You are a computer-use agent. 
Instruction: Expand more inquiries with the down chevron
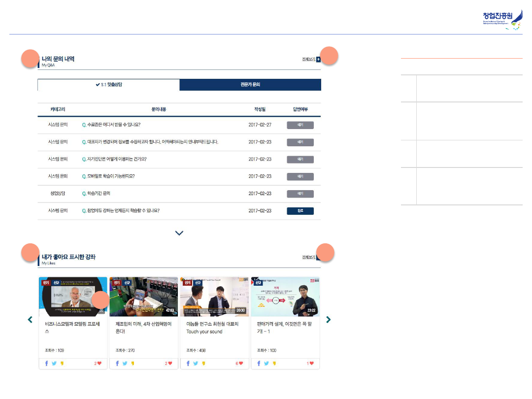[179, 233]
